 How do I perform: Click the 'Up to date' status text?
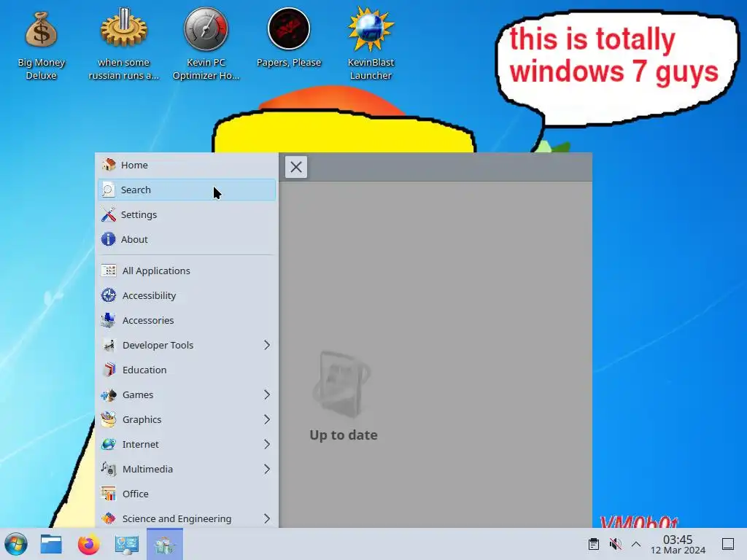[344, 435]
